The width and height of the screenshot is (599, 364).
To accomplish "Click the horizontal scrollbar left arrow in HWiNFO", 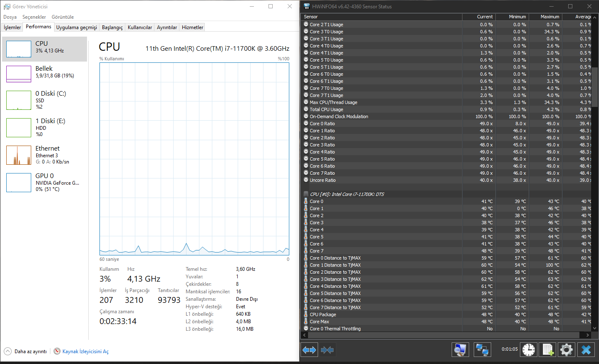I will (304, 335).
